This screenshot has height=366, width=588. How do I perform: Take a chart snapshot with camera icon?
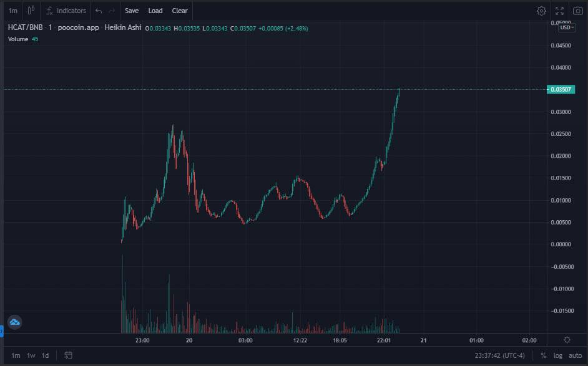(578, 11)
